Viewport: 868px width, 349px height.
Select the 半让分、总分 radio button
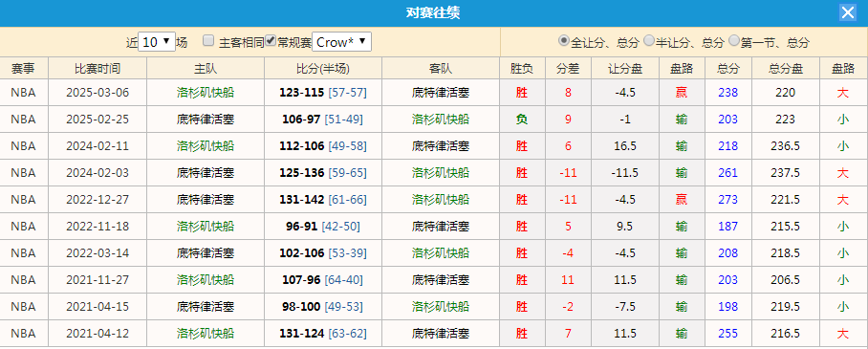(x=649, y=40)
